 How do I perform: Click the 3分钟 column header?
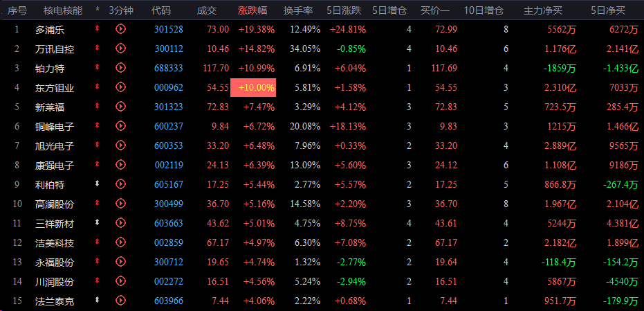(x=121, y=10)
